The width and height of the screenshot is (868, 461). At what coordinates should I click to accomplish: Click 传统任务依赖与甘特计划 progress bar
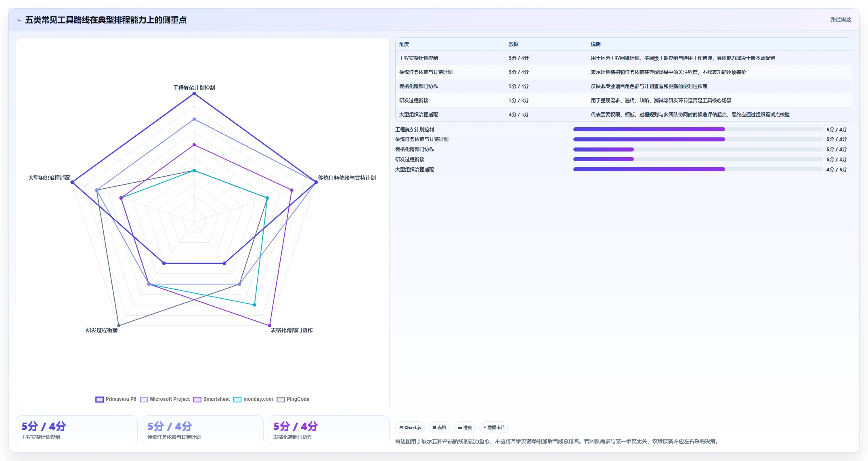click(x=698, y=139)
